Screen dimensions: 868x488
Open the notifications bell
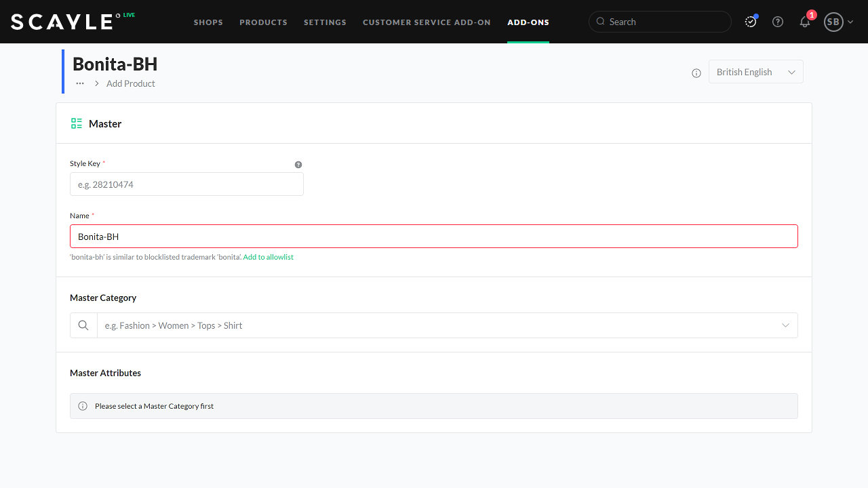(805, 22)
